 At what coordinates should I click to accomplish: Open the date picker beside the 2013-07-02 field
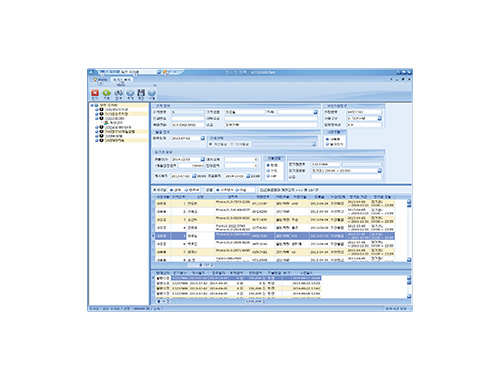pos(202,138)
